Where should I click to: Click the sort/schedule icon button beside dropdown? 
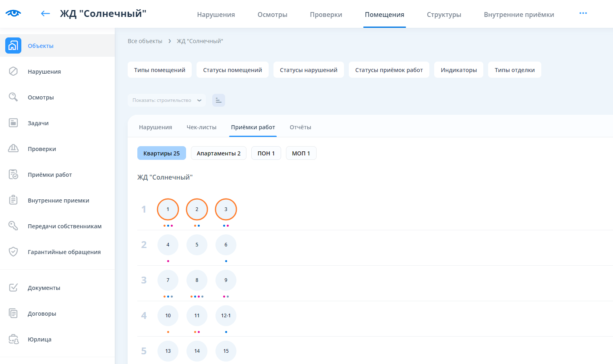click(218, 100)
